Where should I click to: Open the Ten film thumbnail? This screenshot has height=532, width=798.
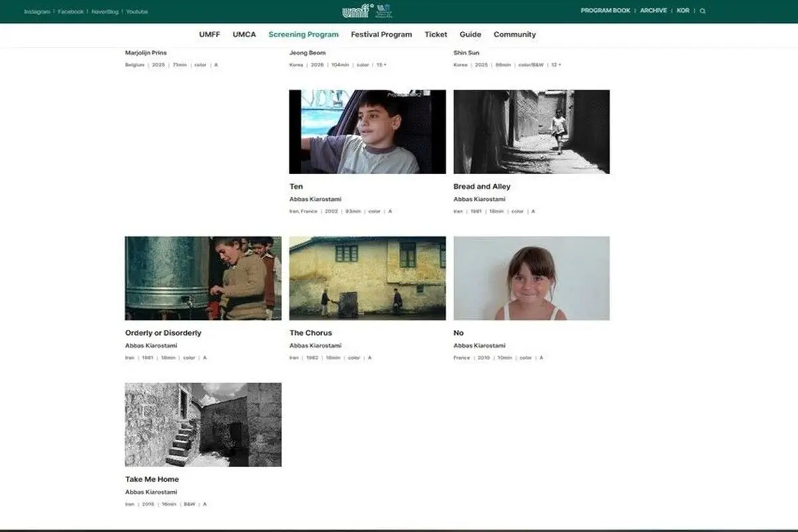point(368,132)
